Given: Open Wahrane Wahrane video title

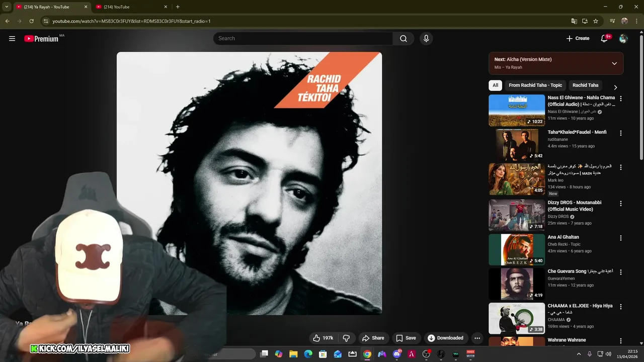Looking at the screenshot, I should point(567,340).
